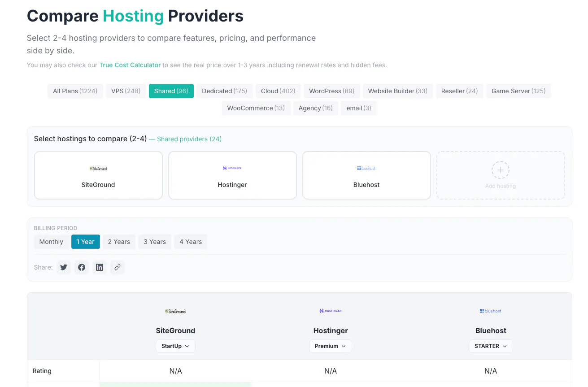Image resolution: width=588 pixels, height=387 pixels.
Task: Click Bluehost's N/A rating value
Action: 491,371
